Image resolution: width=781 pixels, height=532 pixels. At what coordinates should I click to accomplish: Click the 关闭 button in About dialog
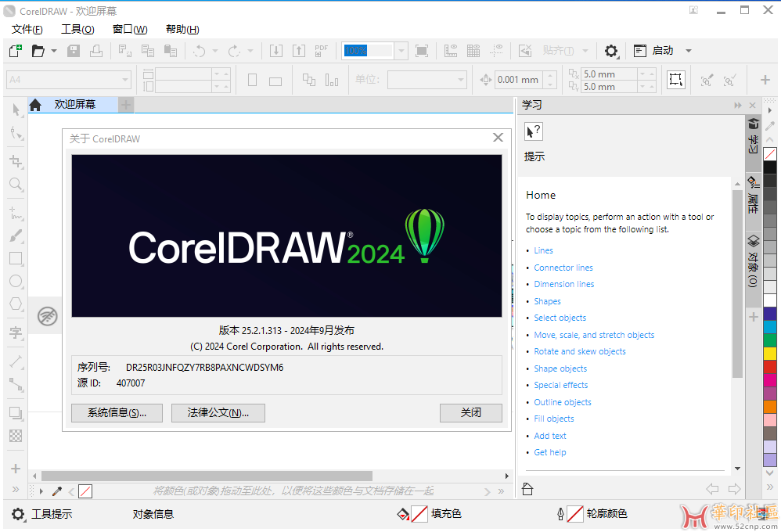[470, 413]
